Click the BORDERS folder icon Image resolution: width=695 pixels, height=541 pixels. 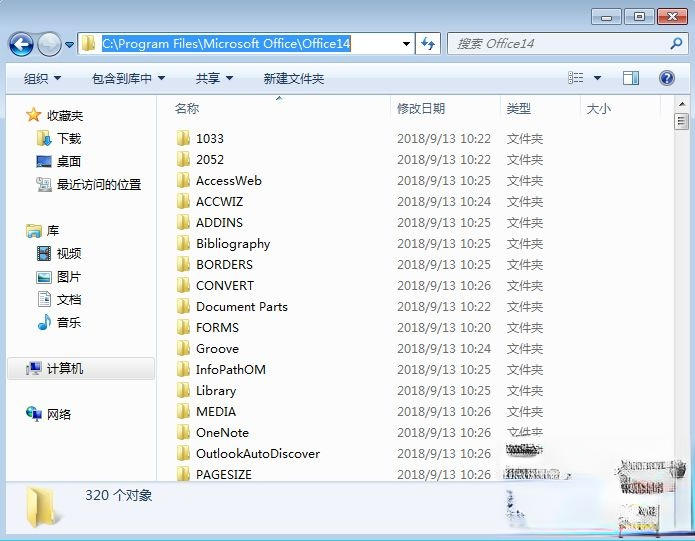coord(183,264)
